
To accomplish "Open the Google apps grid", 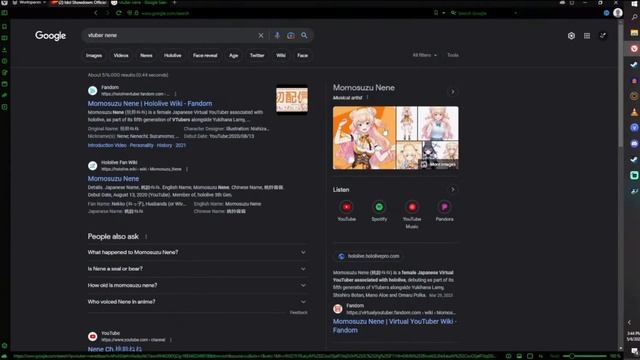I will click(x=587, y=36).
